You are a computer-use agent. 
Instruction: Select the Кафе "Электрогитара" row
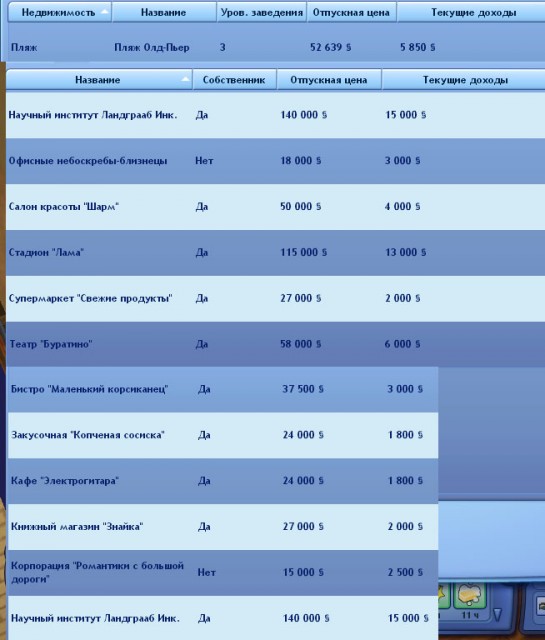223,481
